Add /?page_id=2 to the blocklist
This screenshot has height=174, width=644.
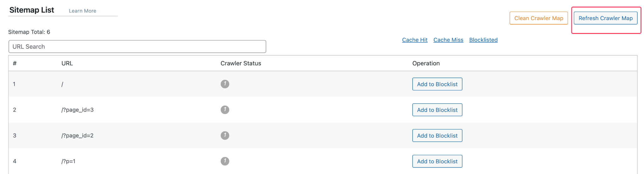click(x=437, y=136)
